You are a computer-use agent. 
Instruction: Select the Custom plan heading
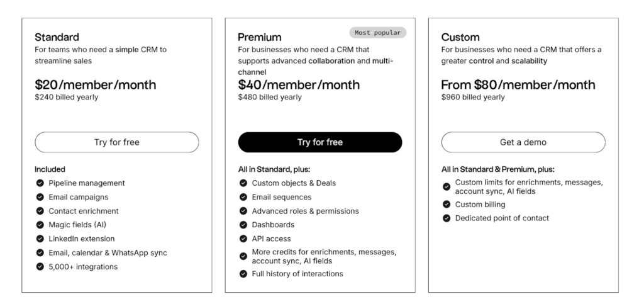click(460, 37)
